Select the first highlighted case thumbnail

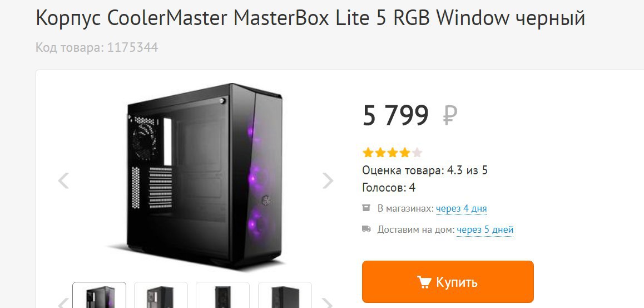pos(100,295)
